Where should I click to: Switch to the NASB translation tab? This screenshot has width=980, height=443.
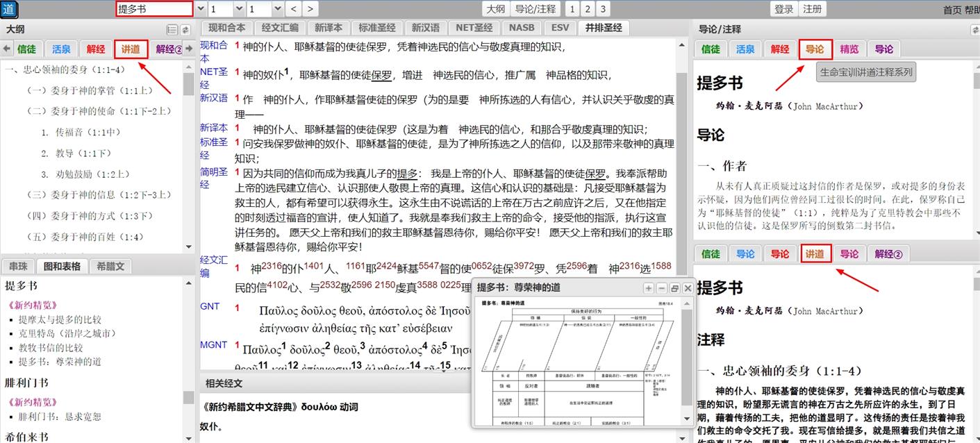coord(521,28)
